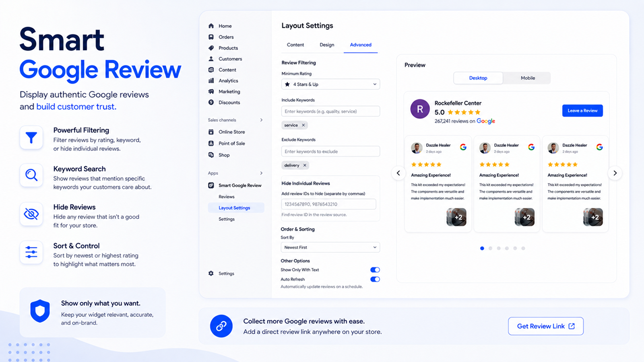Toggle the Auto Refresh switch
The width and height of the screenshot is (644, 362).
[x=375, y=279]
